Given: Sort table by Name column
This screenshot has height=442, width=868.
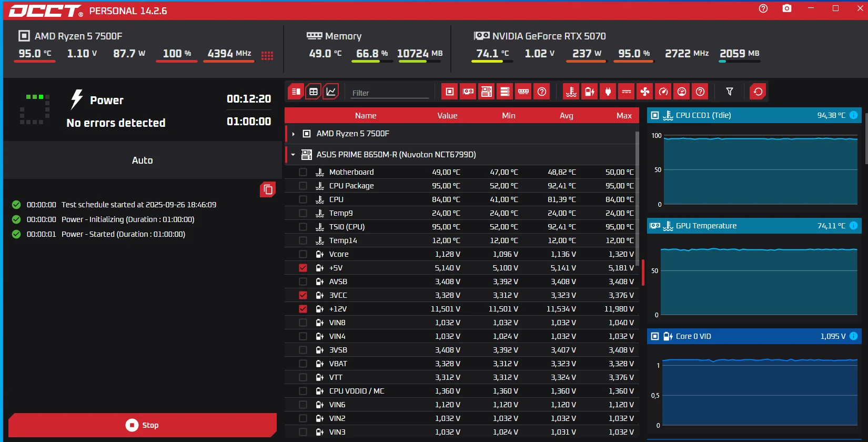Looking at the screenshot, I should tap(366, 116).
